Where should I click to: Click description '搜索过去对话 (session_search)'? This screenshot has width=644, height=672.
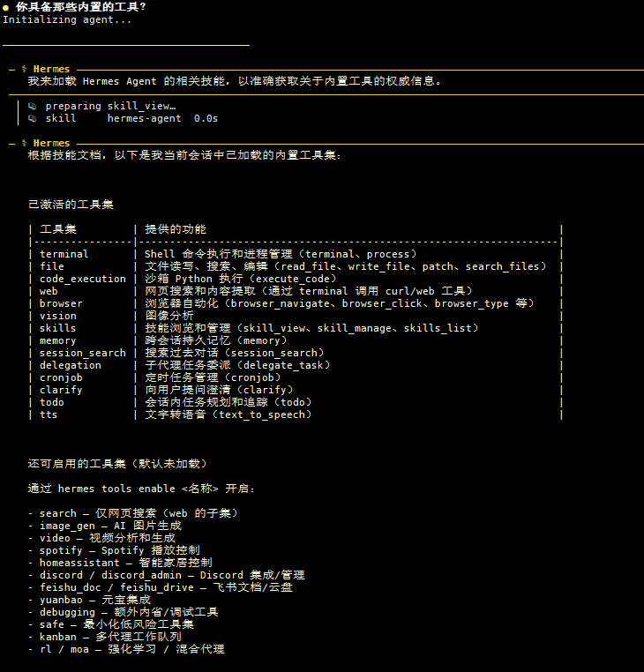point(235,353)
